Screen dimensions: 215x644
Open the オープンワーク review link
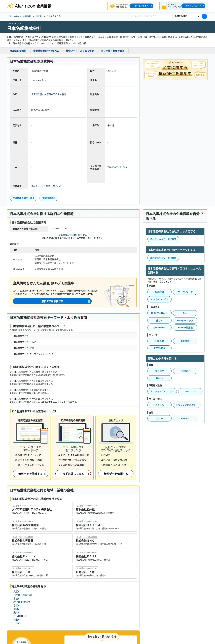(x=185, y=292)
